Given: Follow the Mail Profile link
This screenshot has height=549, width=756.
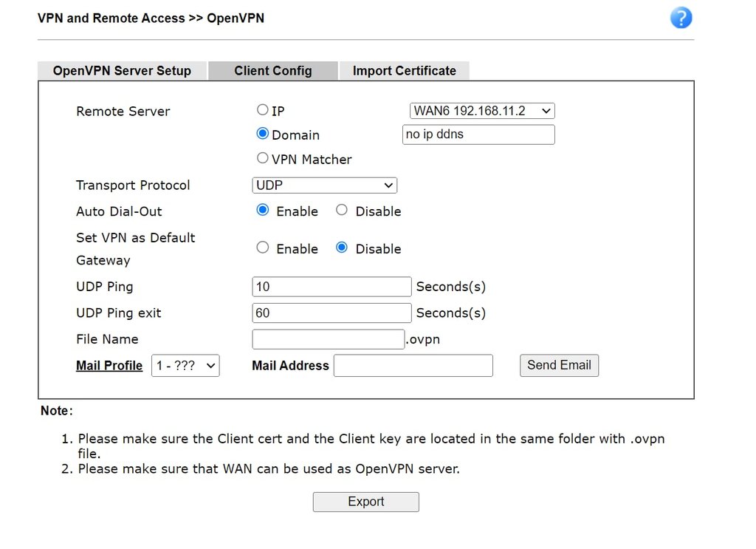Looking at the screenshot, I should tap(109, 366).
